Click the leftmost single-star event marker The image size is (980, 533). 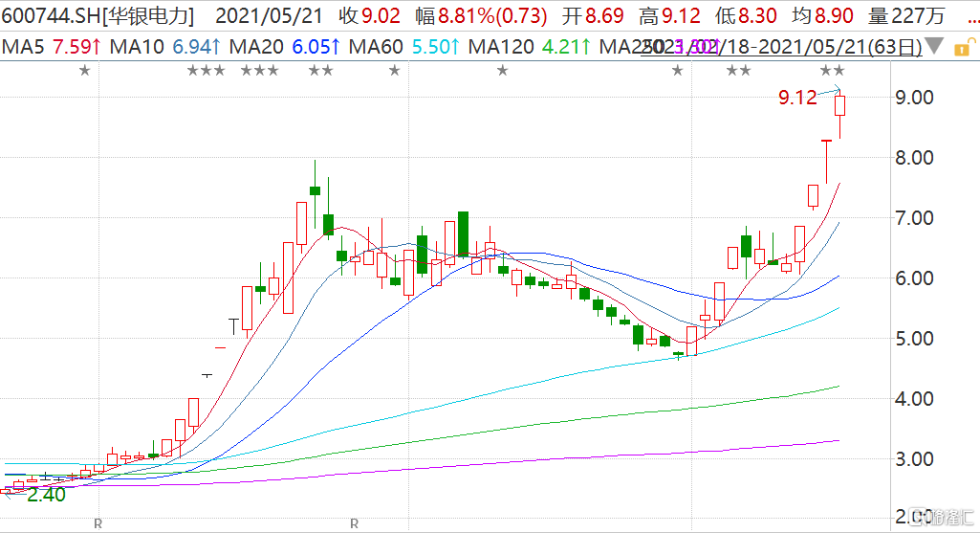[84, 70]
